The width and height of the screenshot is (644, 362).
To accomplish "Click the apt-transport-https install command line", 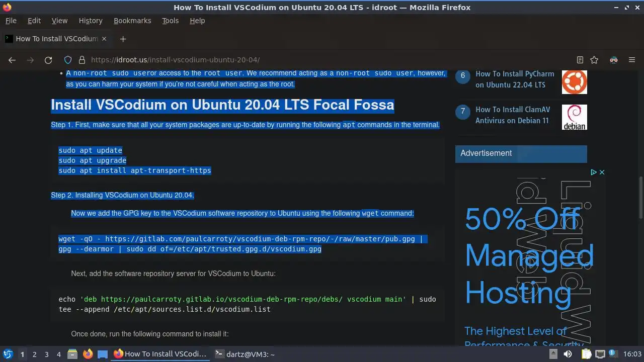I will pos(135,170).
